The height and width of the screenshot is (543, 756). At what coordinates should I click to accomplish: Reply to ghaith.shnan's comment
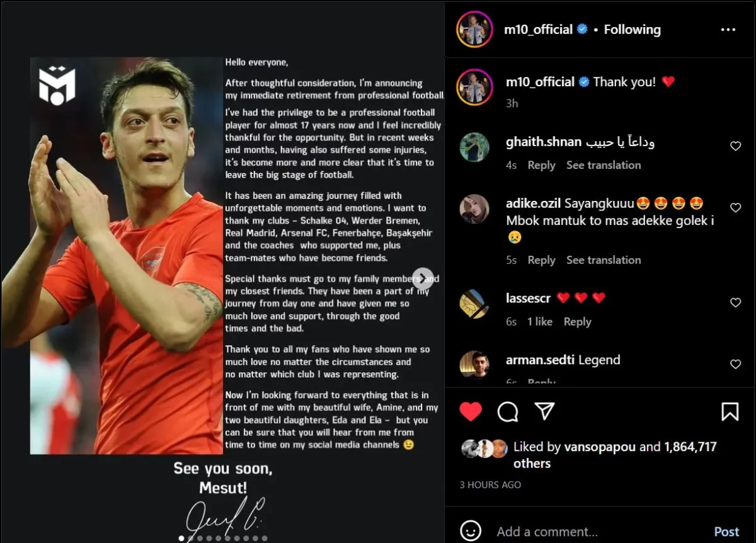coord(541,165)
